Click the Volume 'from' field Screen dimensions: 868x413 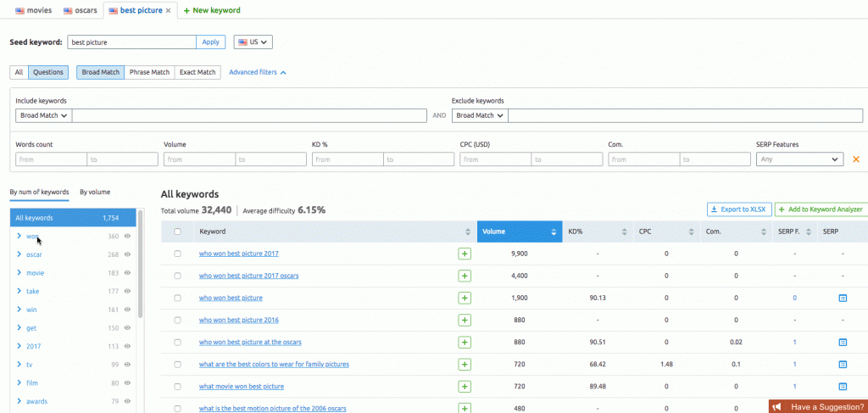[199, 159]
